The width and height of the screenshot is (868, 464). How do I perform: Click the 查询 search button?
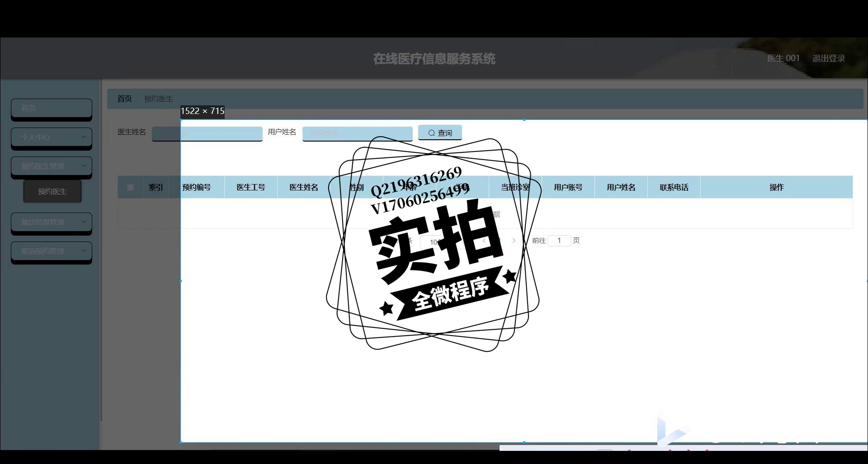440,133
